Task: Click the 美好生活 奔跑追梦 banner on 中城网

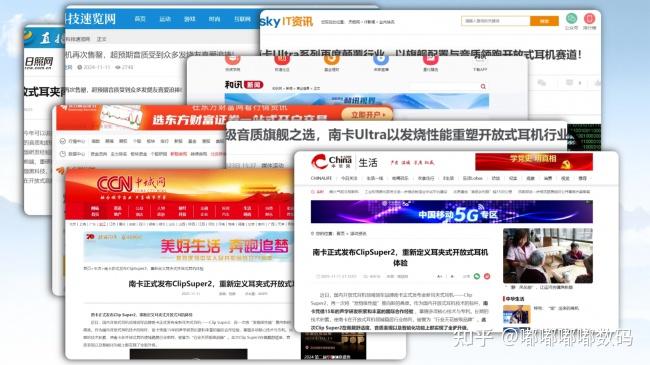Action: pyautogui.click(x=189, y=248)
